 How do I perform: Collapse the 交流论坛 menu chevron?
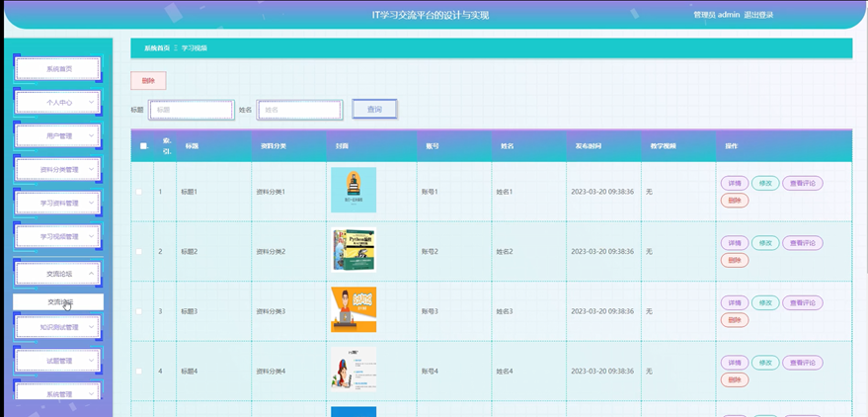[x=91, y=274]
